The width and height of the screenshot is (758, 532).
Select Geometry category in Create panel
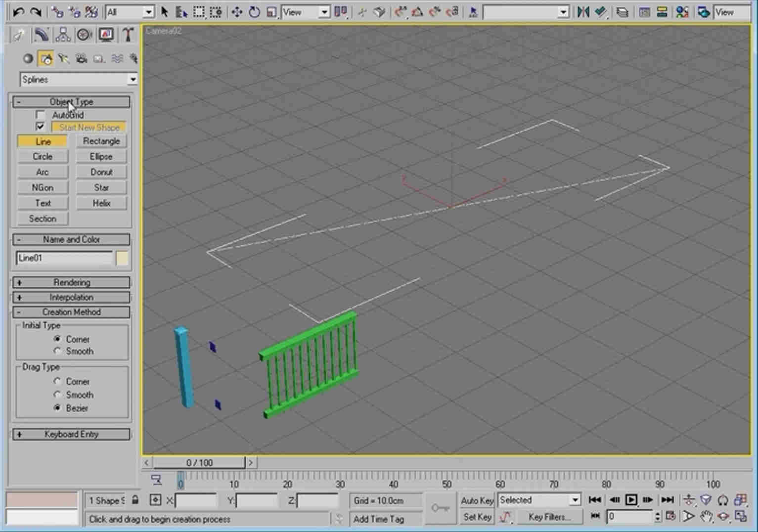pos(28,59)
